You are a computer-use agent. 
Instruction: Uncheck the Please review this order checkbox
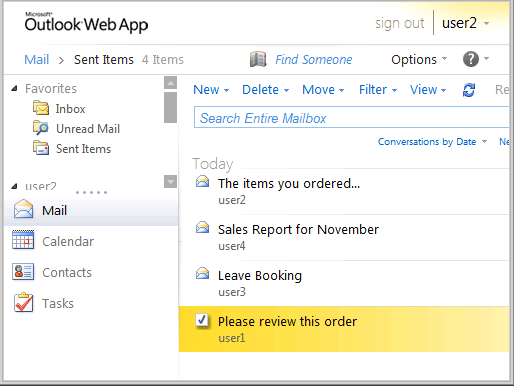click(x=202, y=321)
